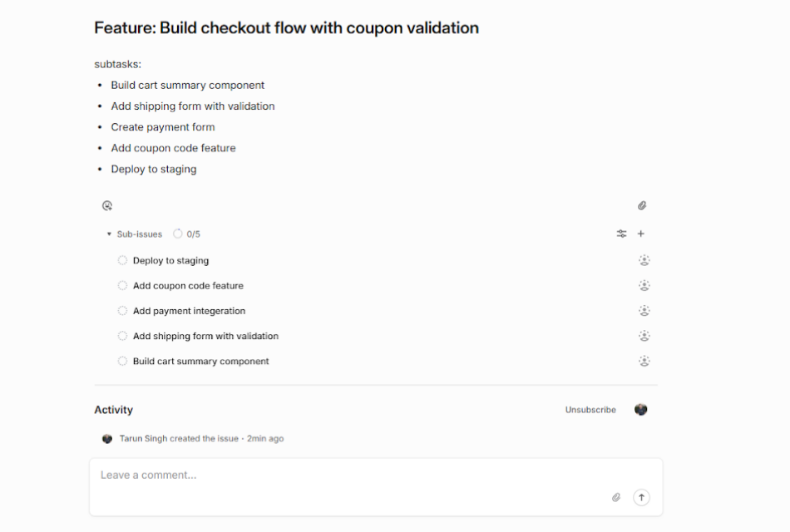Toggle status of Deploy to staging
Screen dimensions: 790x532
(123, 261)
